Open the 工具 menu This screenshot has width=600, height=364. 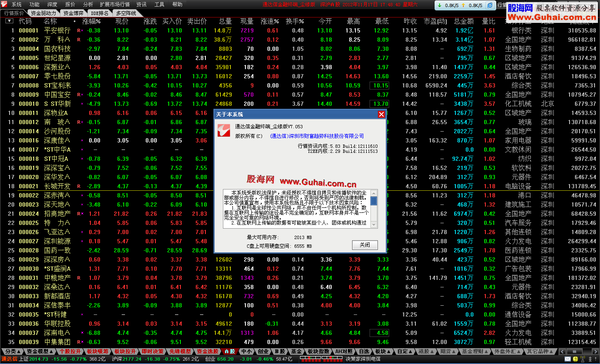[x=160, y=5]
